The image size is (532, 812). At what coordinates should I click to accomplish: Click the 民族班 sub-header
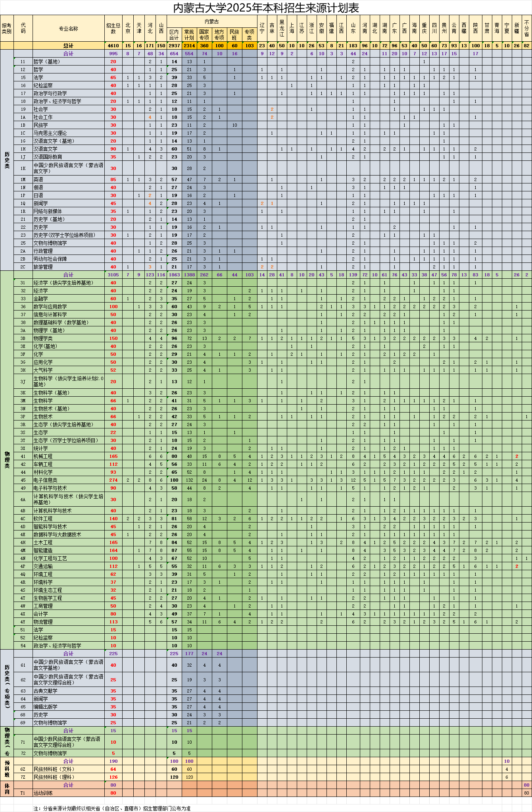coord(234,35)
